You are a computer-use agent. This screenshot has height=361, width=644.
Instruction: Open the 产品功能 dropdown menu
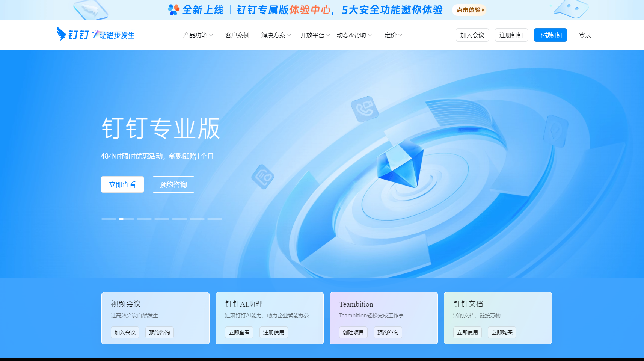198,35
